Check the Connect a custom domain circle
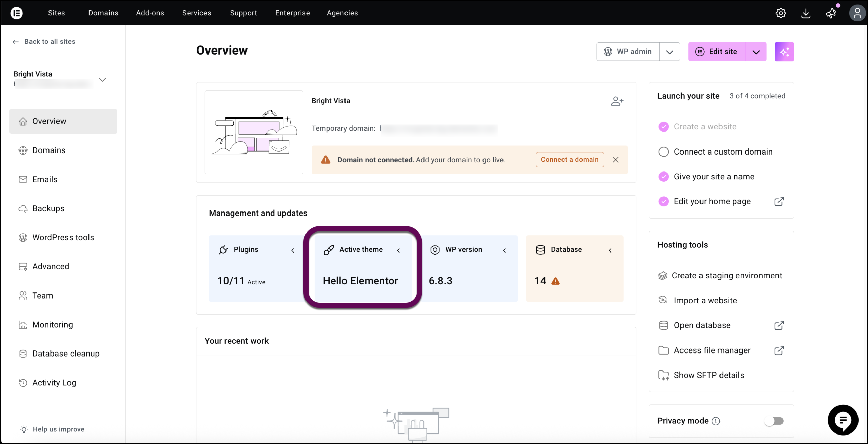Viewport: 868px width, 444px height. [x=664, y=152]
